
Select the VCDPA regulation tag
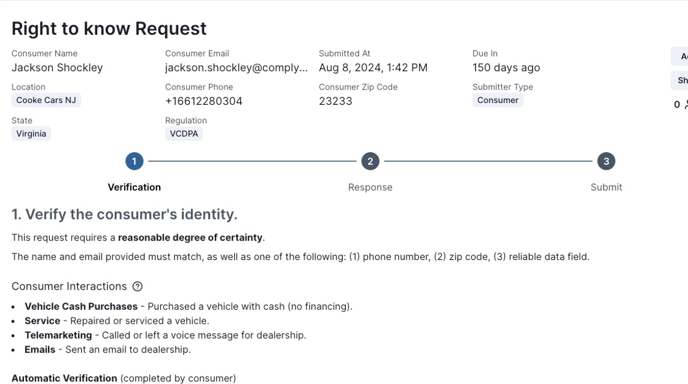[x=184, y=134]
